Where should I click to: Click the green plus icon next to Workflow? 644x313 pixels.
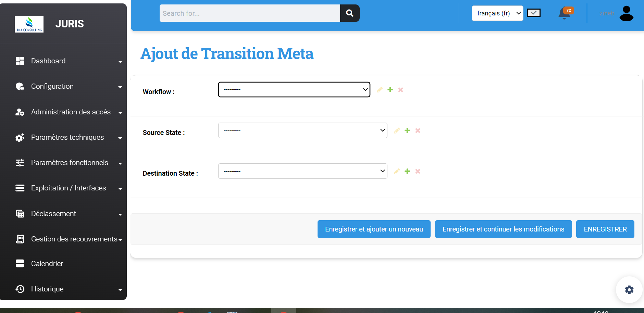click(x=390, y=90)
